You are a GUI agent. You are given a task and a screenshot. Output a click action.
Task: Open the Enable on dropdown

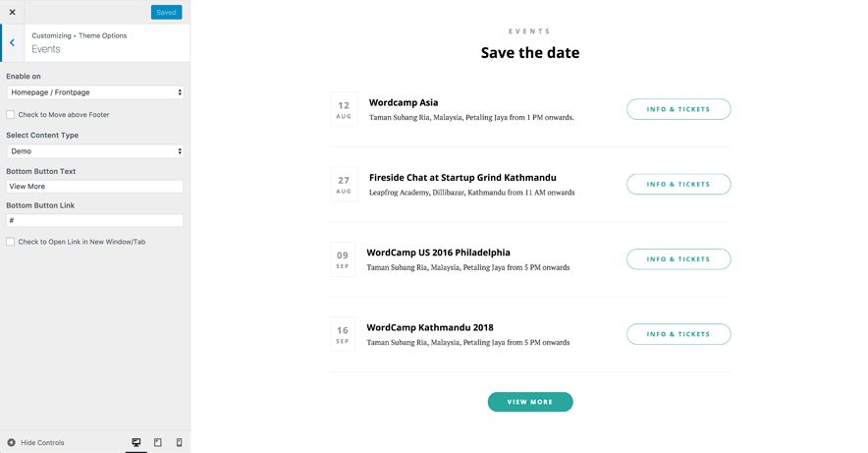tap(95, 92)
